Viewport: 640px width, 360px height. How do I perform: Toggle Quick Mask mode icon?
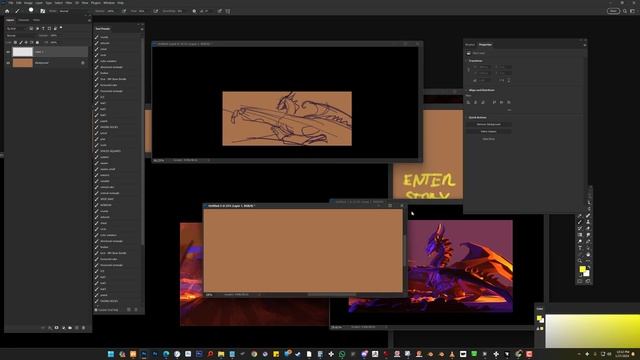pos(580,281)
